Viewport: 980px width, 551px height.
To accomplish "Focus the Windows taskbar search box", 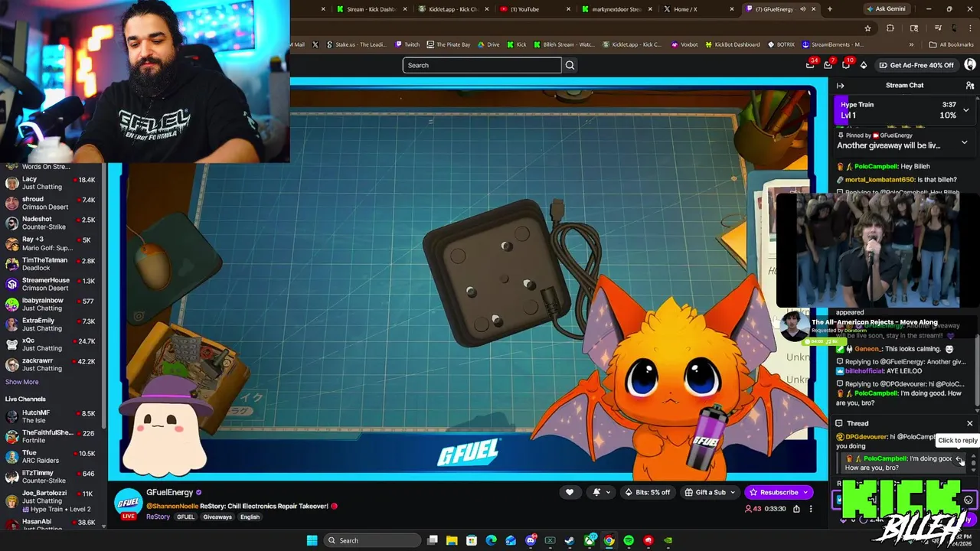I will pyautogui.click(x=373, y=540).
